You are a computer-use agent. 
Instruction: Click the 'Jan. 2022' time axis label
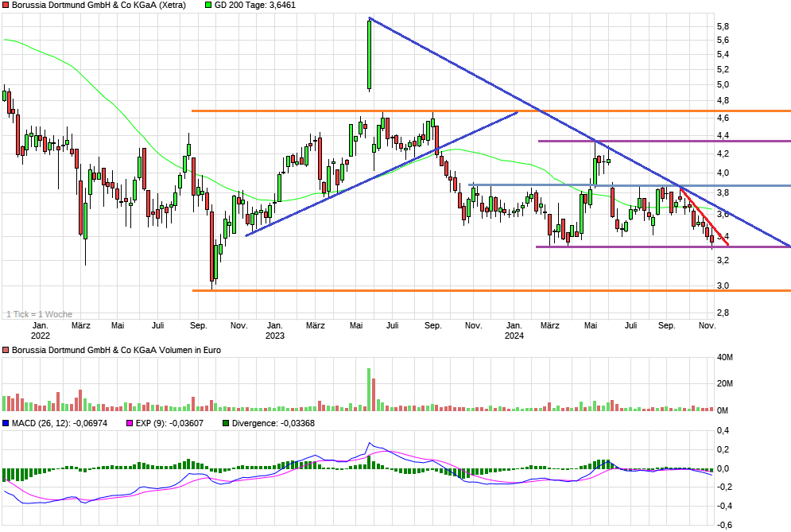click(x=41, y=331)
